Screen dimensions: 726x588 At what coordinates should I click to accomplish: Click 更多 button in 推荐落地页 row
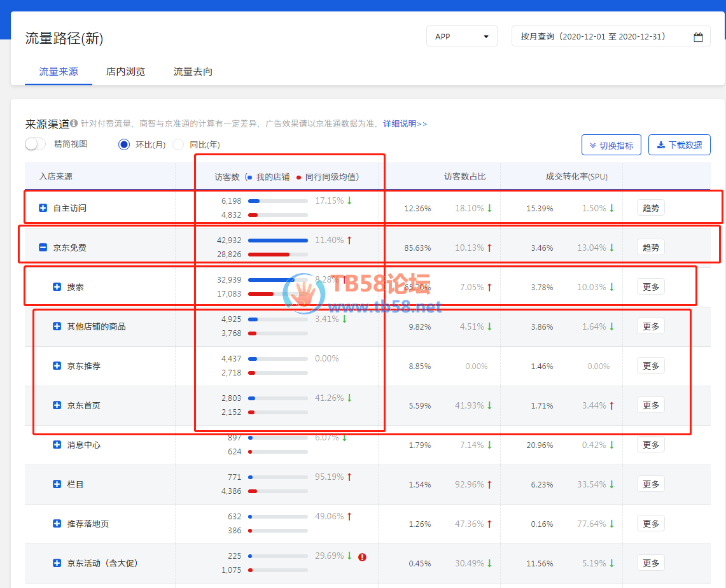tap(650, 523)
